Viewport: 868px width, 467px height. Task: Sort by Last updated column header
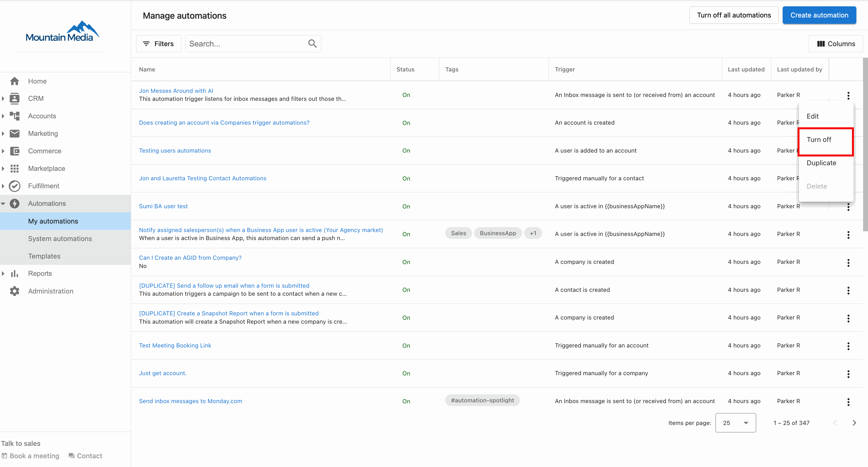(746, 69)
